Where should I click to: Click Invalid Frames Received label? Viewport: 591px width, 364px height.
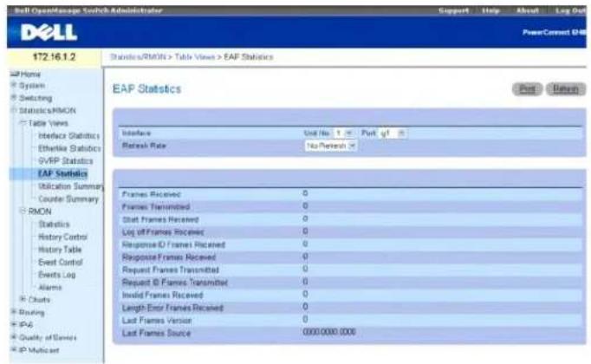pyautogui.click(x=162, y=295)
